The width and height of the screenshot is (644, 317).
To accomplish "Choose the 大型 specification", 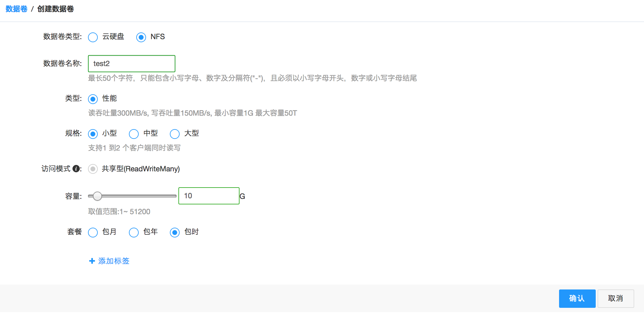I will [x=174, y=134].
